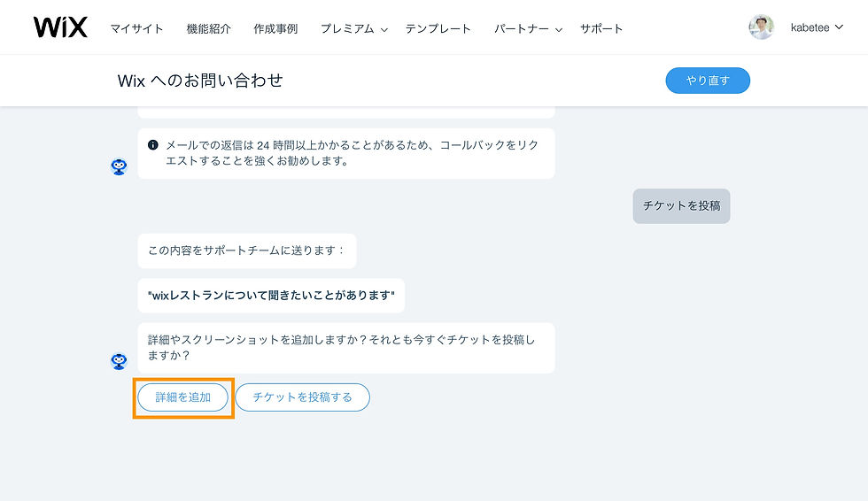Click the パートナー menu label

[522, 28]
